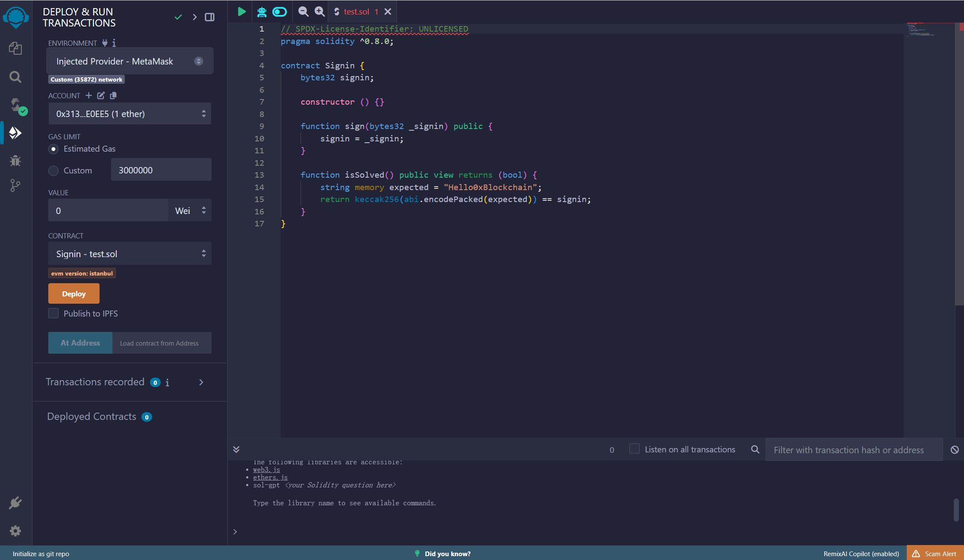This screenshot has height=560, width=964.
Task: Check Publish to IPFS checkbox
Action: (x=53, y=313)
